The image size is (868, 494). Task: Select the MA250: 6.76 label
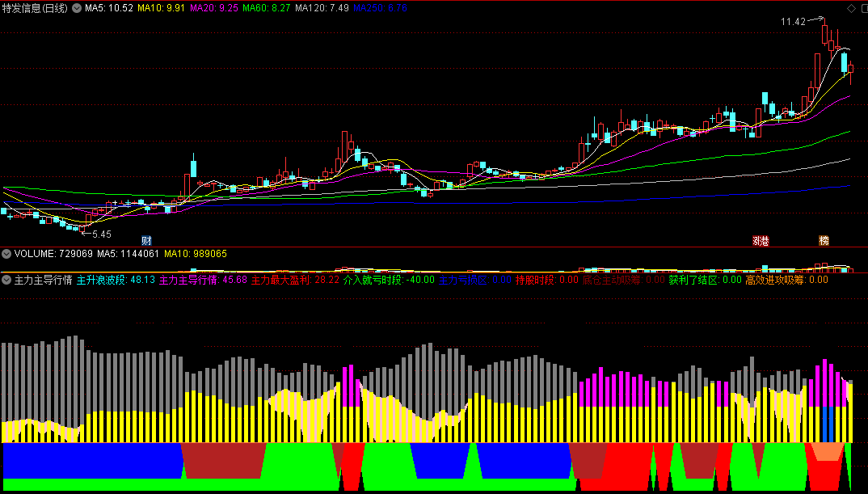[x=381, y=8]
